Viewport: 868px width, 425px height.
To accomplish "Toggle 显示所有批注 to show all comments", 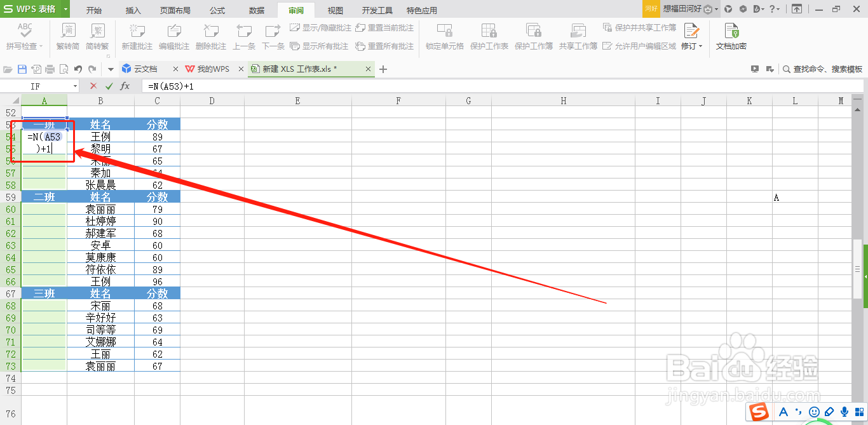I will pos(320,46).
